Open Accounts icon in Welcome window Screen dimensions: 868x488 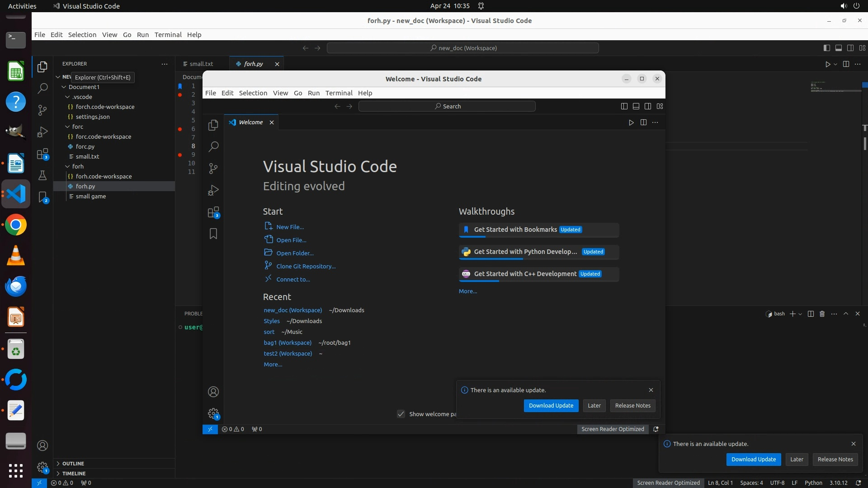(x=213, y=392)
